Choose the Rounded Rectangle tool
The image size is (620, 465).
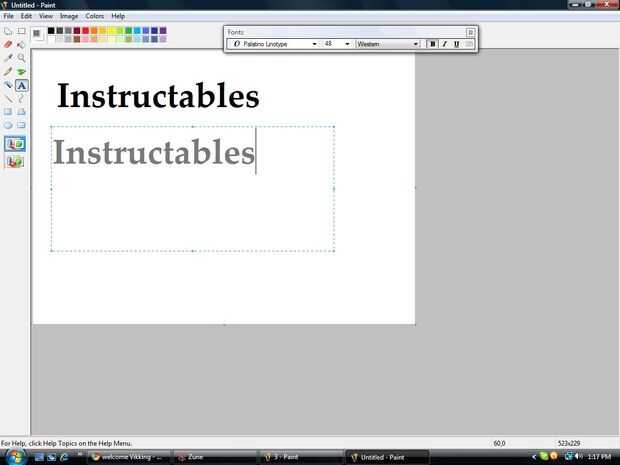(21, 125)
